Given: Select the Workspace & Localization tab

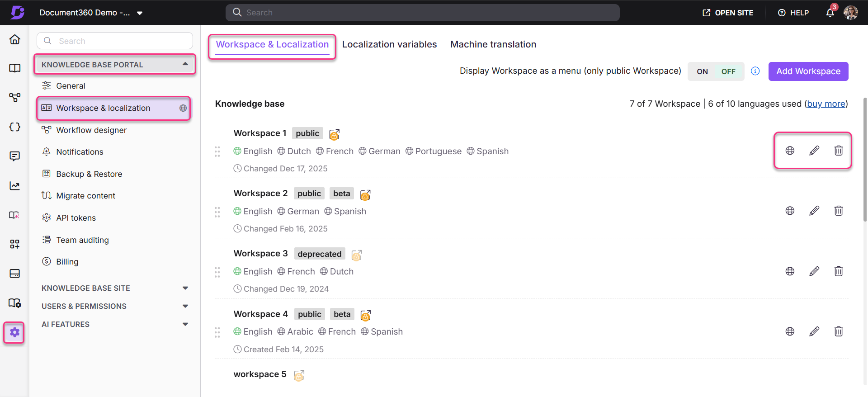Looking at the screenshot, I should coord(272,44).
